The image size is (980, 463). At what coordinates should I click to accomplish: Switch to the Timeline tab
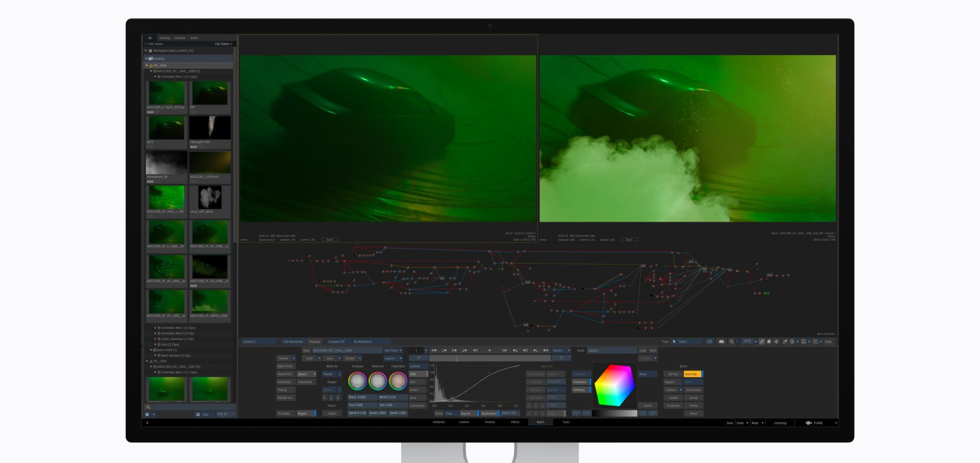(x=489, y=422)
